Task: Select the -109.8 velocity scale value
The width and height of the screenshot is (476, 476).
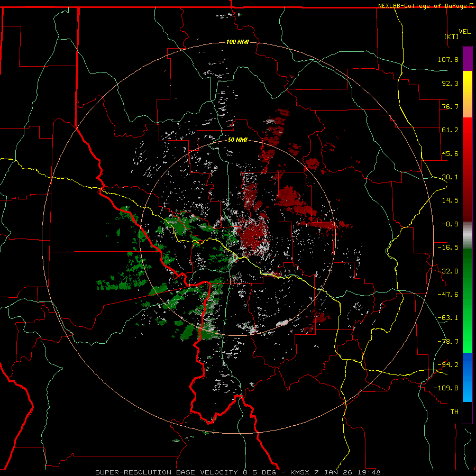Action: [x=446, y=388]
